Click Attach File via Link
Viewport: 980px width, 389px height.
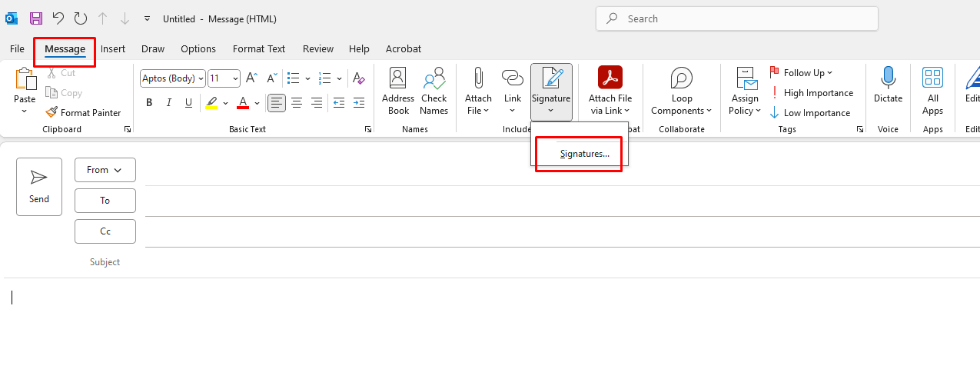tap(610, 91)
